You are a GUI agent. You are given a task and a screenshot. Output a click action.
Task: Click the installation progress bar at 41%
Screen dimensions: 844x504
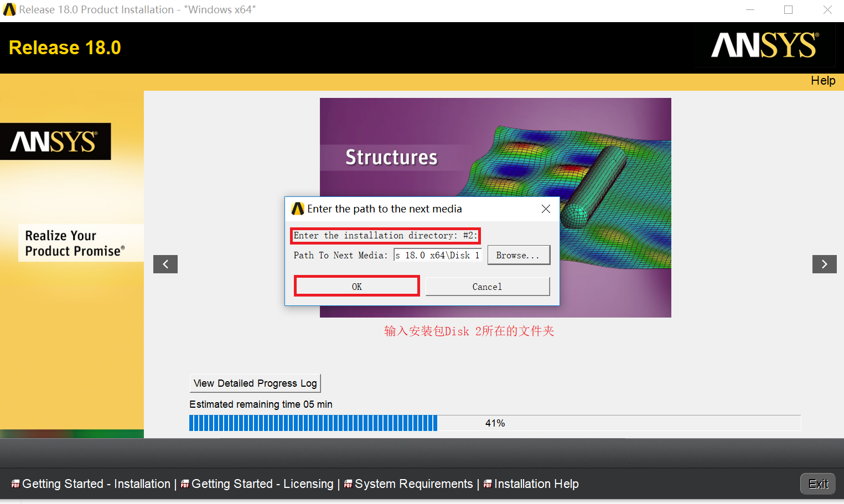[495, 423]
